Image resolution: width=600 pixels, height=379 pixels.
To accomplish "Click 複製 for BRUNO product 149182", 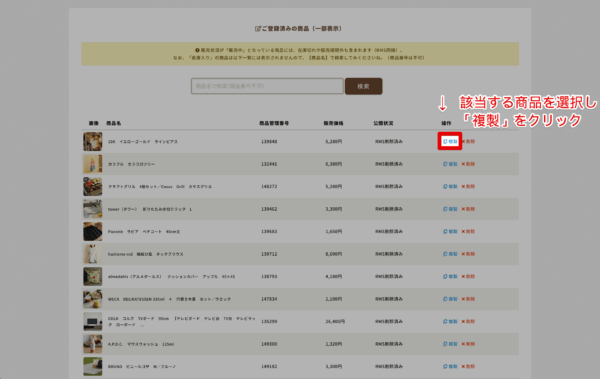I will point(450,366).
